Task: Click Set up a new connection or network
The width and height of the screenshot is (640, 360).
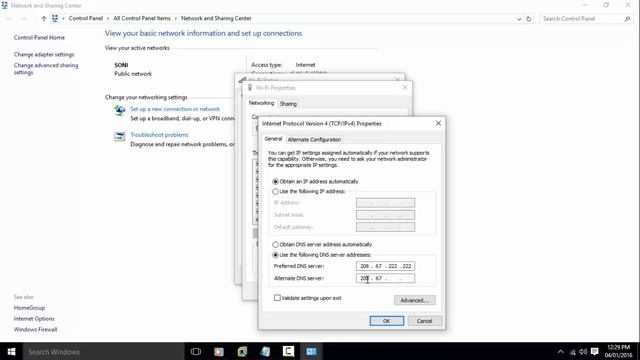Action: pyautogui.click(x=175, y=109)
